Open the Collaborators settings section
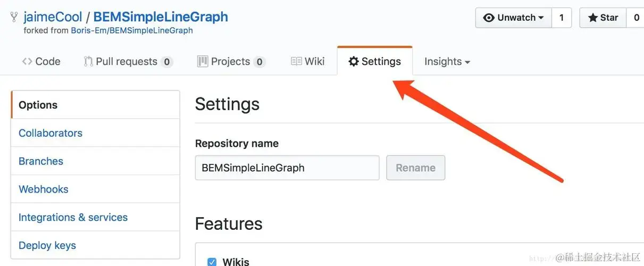 51,133
